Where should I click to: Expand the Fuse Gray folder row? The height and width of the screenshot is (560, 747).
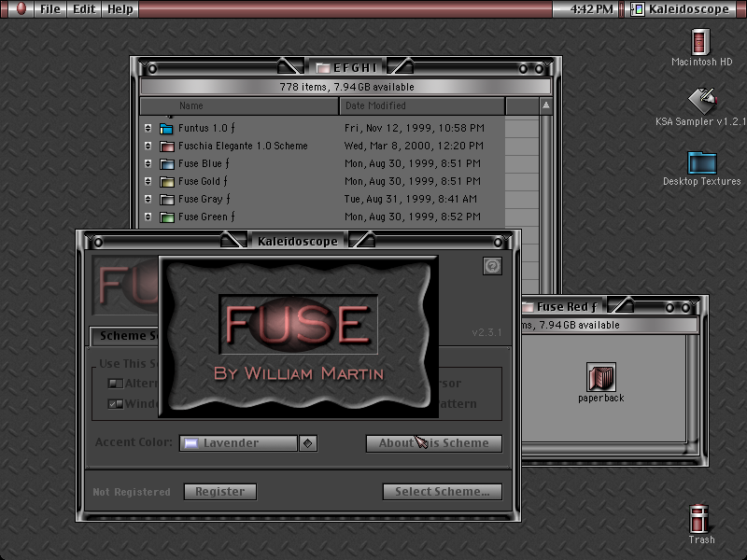tap(148, 199)
